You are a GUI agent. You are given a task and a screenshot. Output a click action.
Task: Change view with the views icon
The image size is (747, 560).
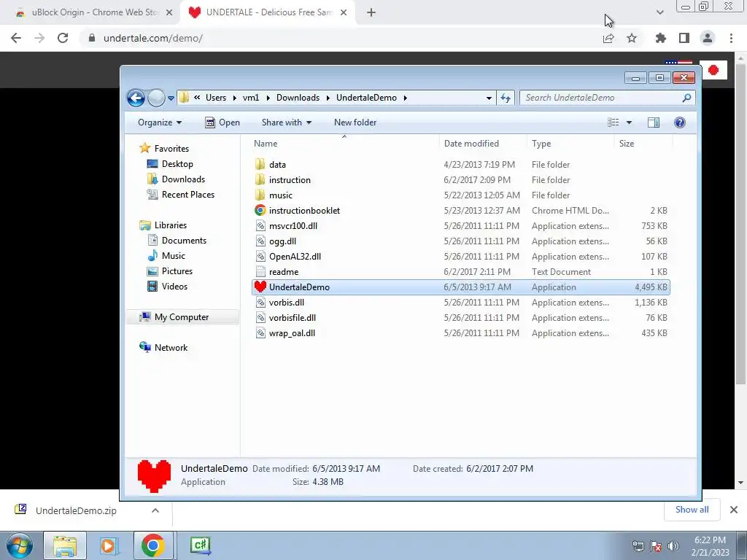click(613, 122)
